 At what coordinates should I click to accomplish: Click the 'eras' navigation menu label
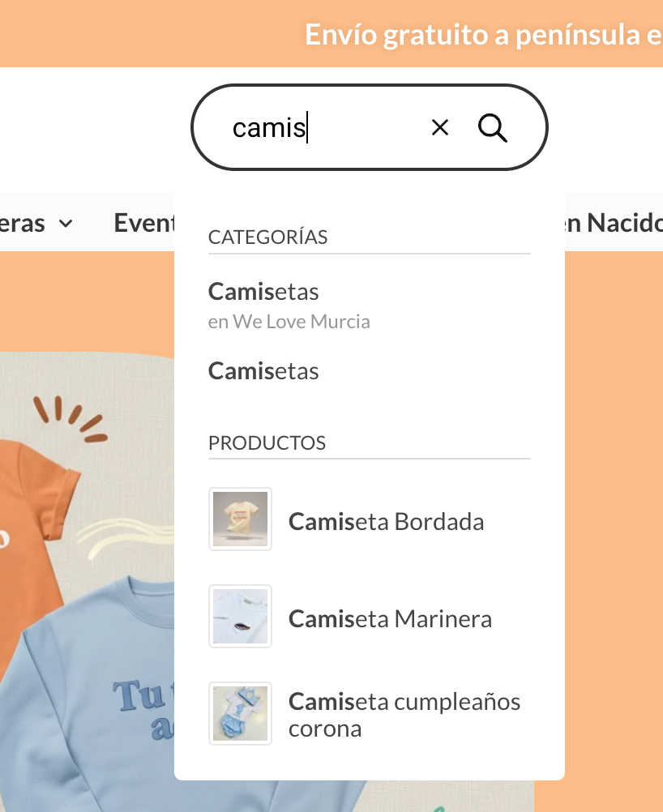pos(22,223)
